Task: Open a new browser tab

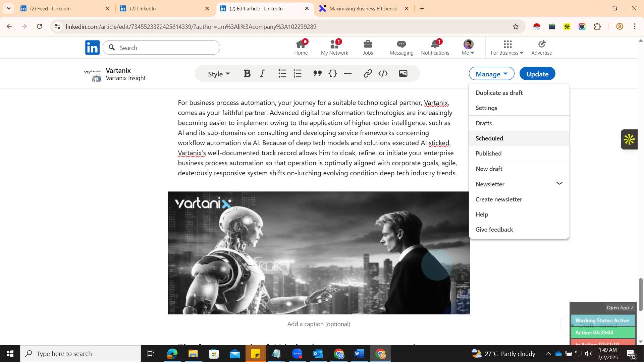Action: tap(422, 8)
